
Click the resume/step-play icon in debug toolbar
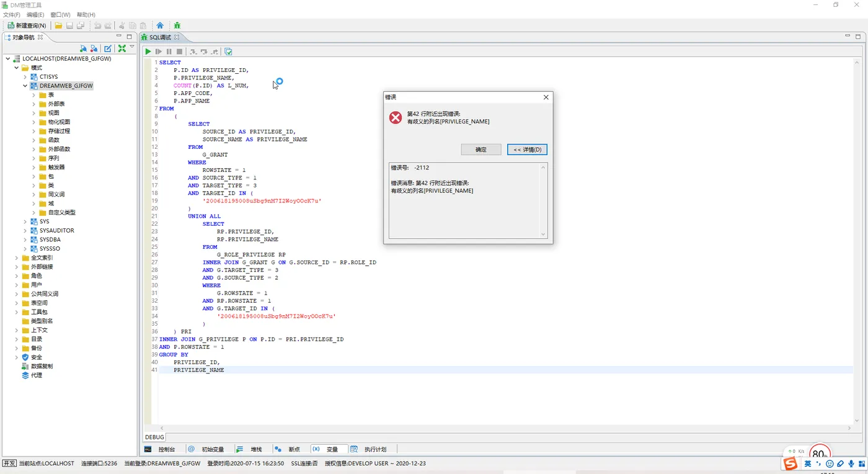point(159,51)
